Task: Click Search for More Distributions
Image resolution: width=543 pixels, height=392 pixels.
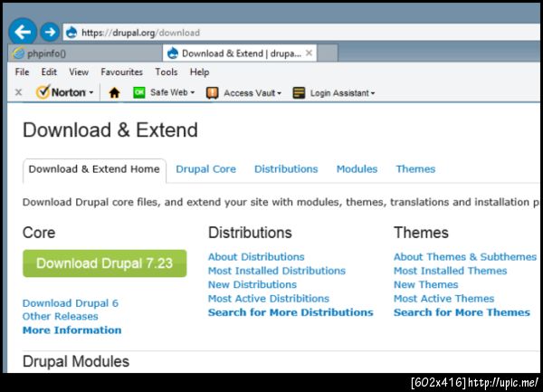Action: coord(291,312)
